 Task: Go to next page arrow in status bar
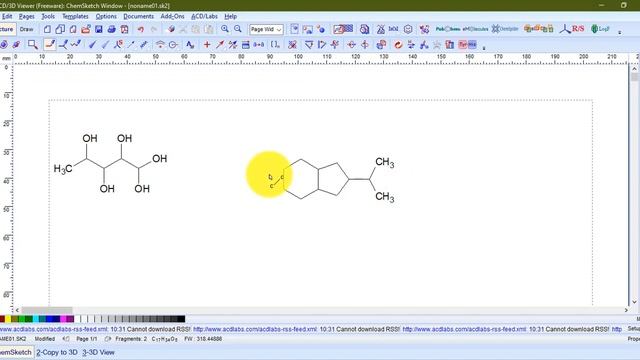coord(107,339)
